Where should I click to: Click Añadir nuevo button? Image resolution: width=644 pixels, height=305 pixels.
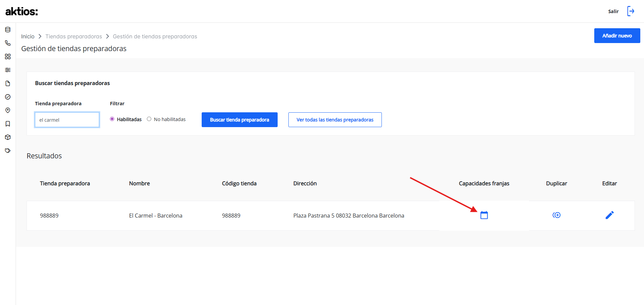(x=617, y=36)
